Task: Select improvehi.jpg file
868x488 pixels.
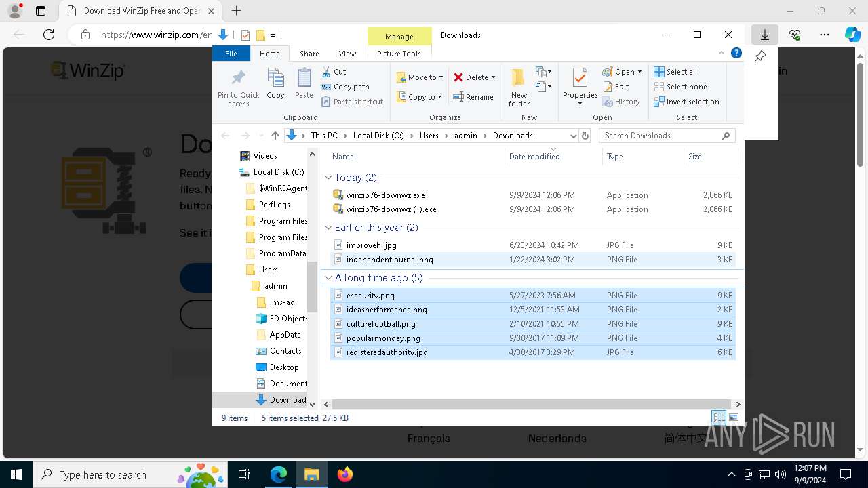Action: pos(532,245)
